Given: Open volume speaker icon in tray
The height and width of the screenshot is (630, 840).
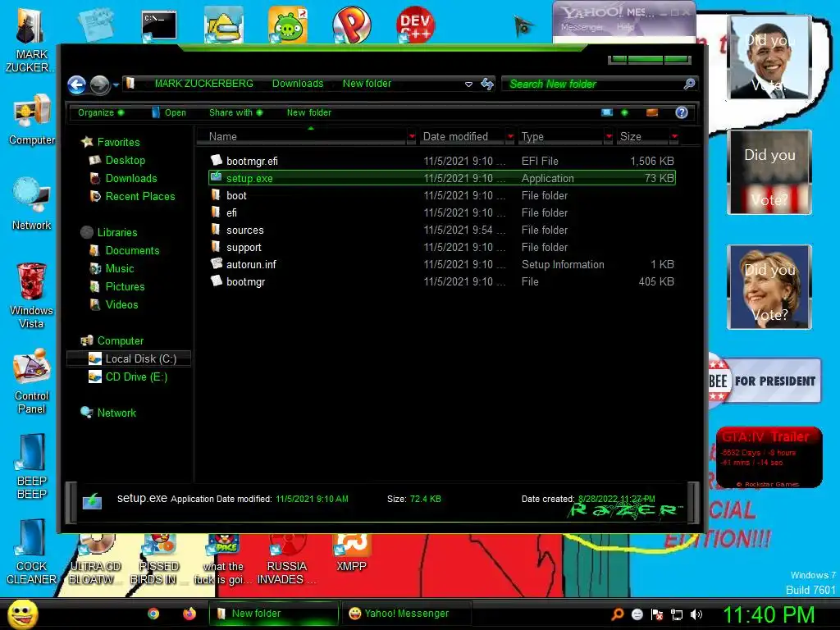Looking at the screenshot, I should (x=696, y=614).
